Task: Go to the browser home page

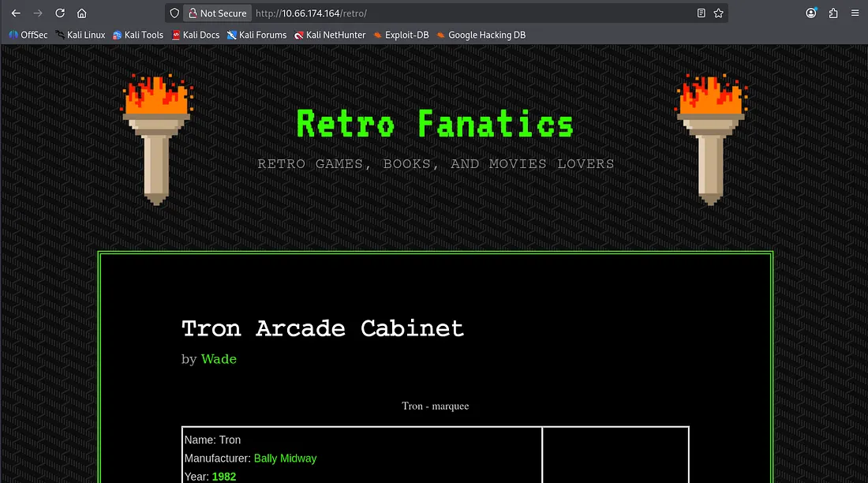Action: point(82,13)
